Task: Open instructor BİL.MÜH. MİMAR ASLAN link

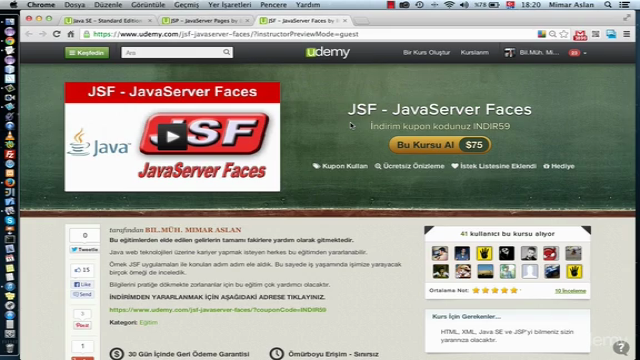Action: (193, 230)
